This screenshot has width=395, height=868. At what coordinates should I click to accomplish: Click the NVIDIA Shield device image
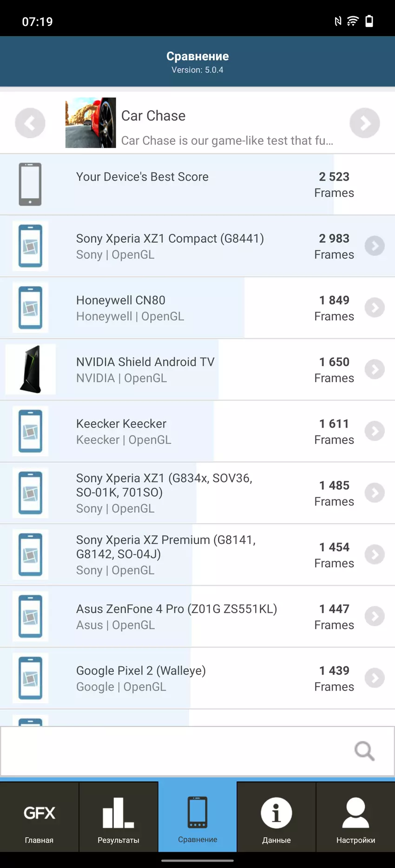coord(31,369)
